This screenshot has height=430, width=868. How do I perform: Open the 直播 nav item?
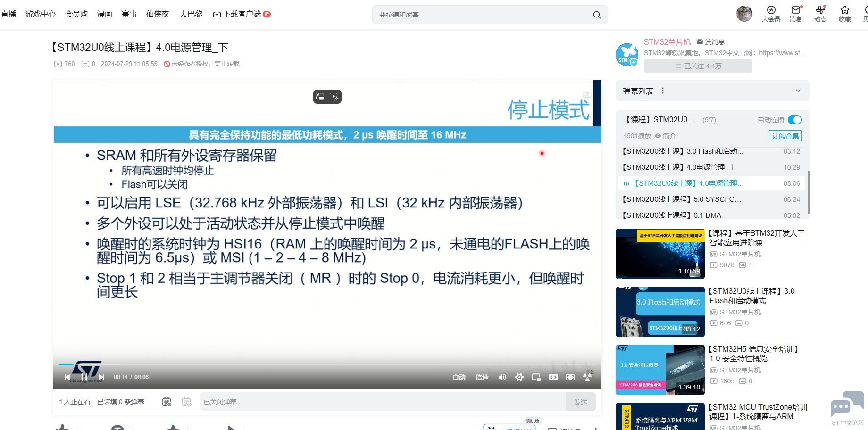coord(8,14)
